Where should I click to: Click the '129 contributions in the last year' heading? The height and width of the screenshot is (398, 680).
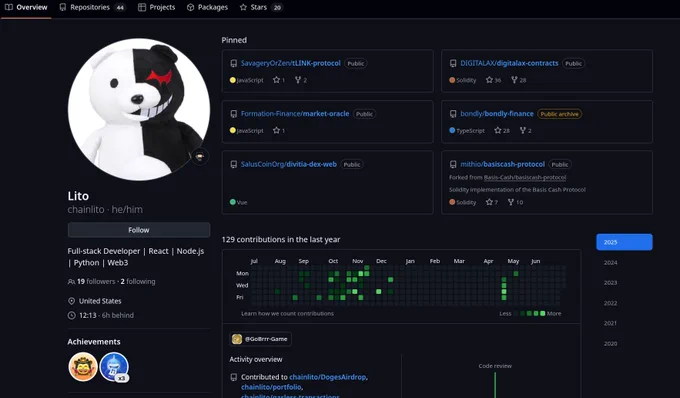281,239
